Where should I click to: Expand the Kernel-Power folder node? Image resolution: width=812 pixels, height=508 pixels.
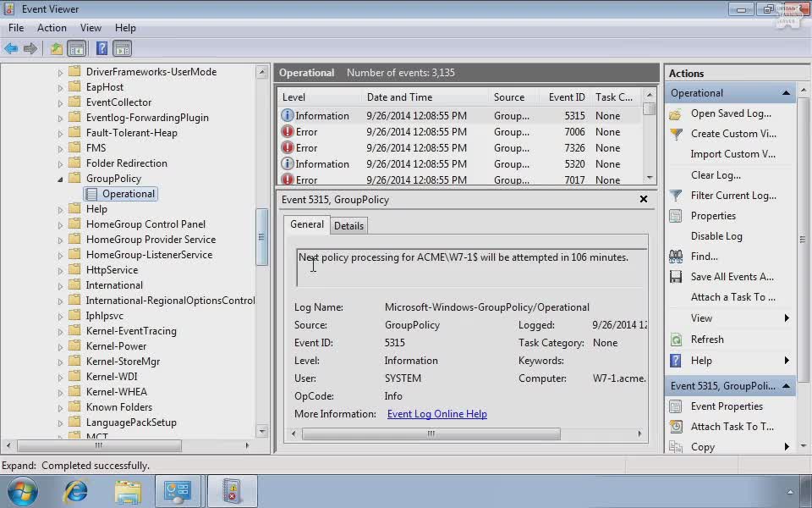click(x=61, y=346)
